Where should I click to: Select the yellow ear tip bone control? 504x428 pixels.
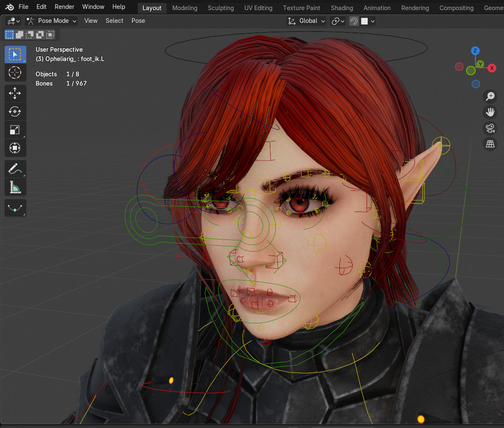pyautogui.click(x=441, y=145)
